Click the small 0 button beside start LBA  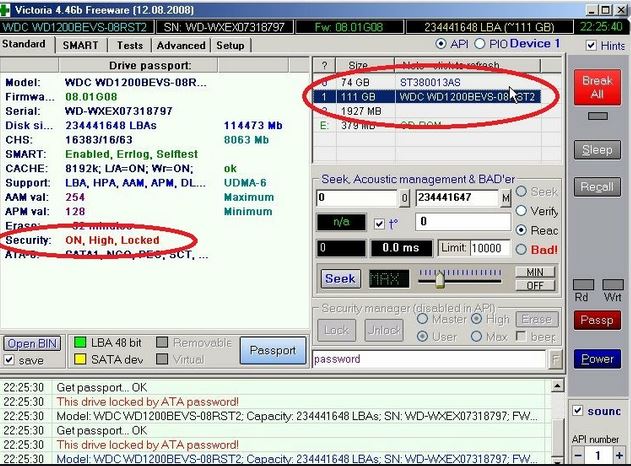404,198
